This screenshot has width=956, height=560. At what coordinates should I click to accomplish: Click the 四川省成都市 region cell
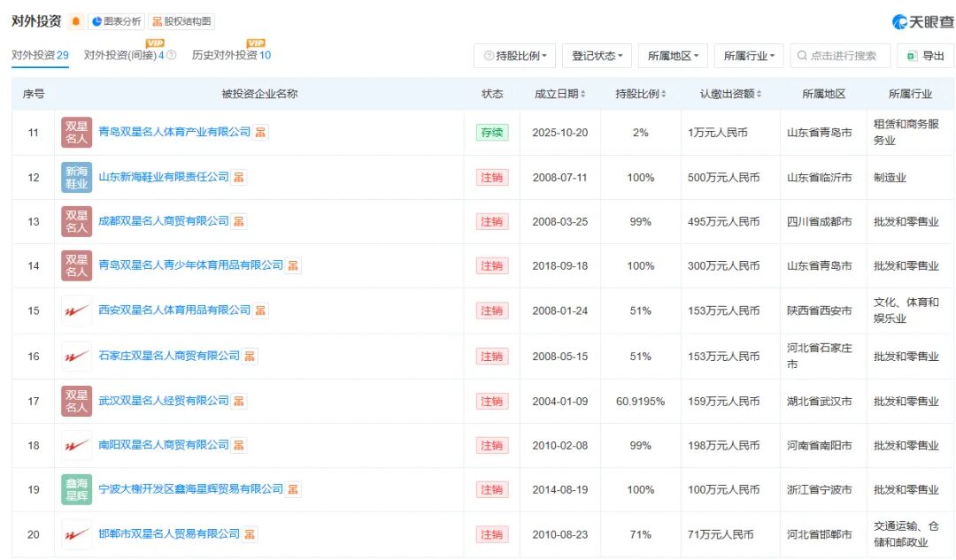pos(819,222)
